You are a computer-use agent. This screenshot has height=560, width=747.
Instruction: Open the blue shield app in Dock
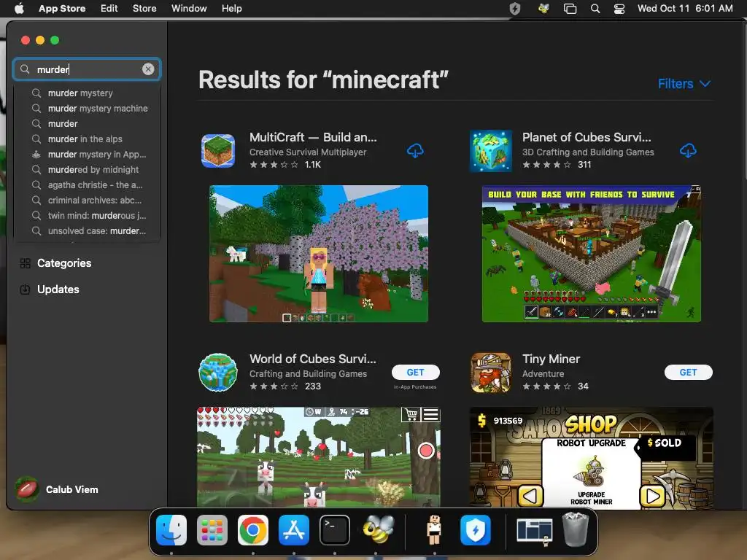476,530
